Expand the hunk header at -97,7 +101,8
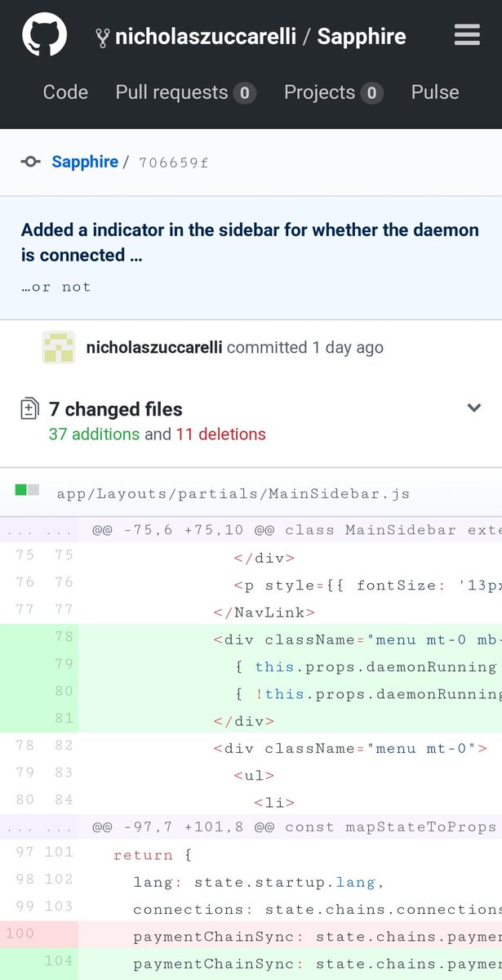The height and width of the screenshot is (980, 502). click(251, 826)
